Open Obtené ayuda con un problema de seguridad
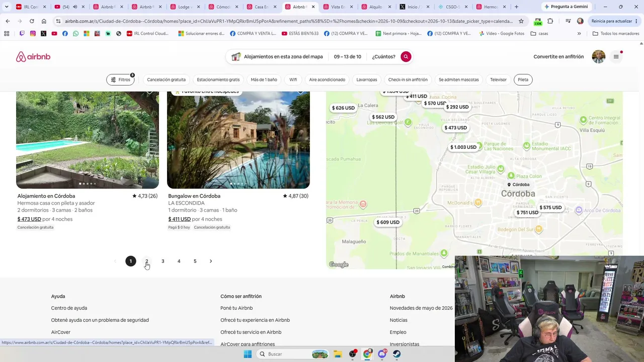Viewport: 644px width, 362px height. coord(100,320)
